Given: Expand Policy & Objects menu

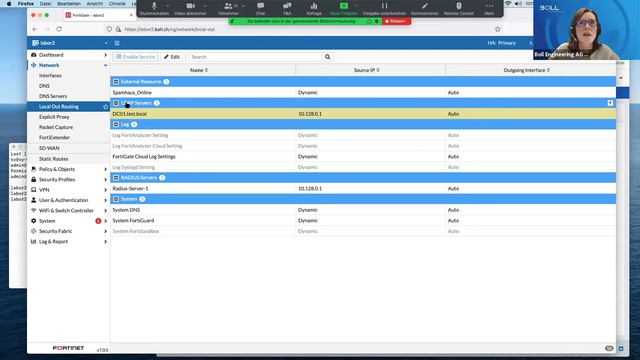Looking at the screenshot, I should 69,169.
